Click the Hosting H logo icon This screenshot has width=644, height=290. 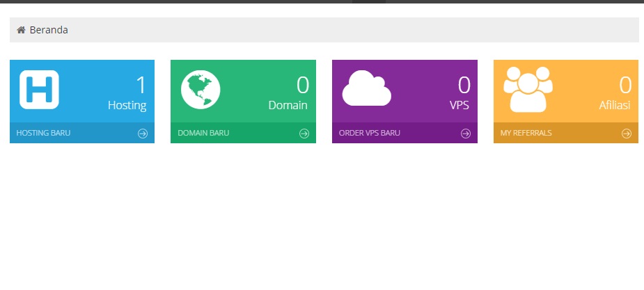tap(39, 90)
